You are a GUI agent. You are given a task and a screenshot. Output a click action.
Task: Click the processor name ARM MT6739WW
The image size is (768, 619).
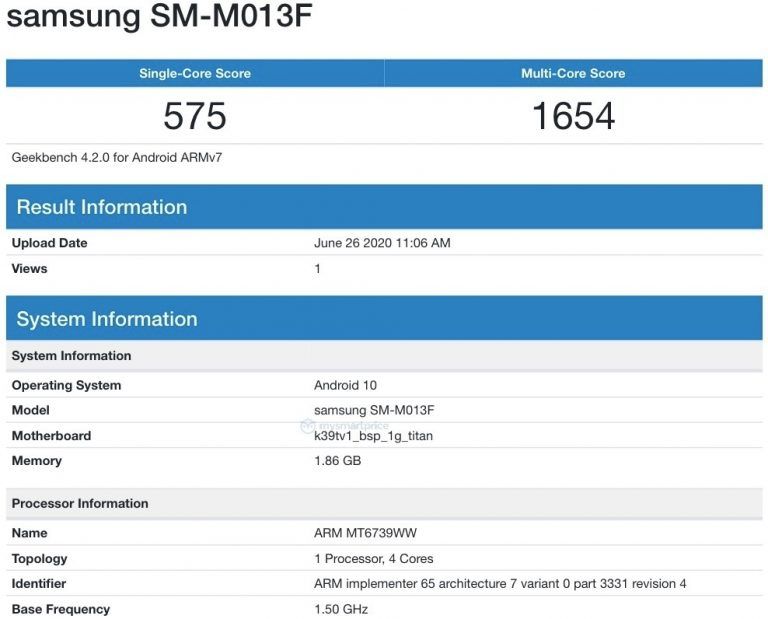coord(365,533)
